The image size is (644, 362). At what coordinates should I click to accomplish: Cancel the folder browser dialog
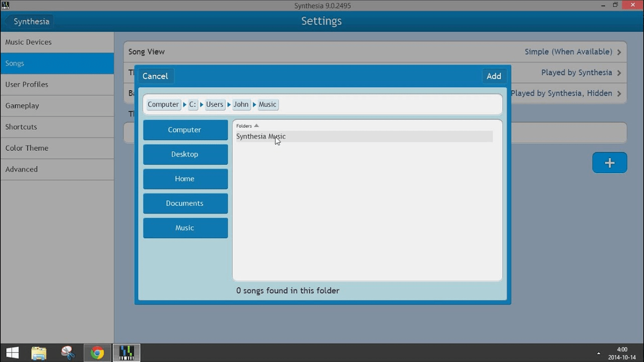coord(156,76)
